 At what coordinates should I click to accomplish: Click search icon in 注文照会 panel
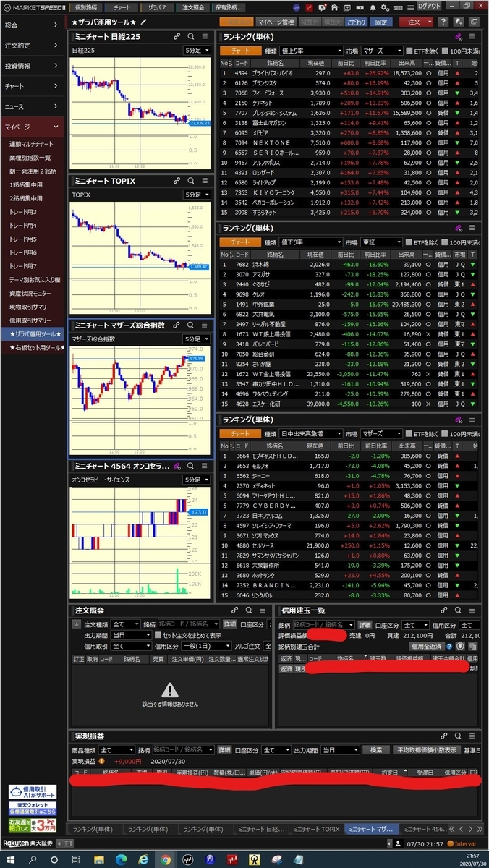[x=249, y=610]
